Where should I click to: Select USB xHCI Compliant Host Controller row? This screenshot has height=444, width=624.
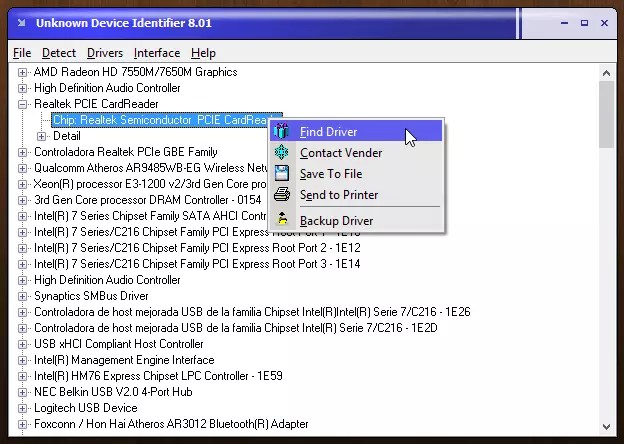coord(119,344)
